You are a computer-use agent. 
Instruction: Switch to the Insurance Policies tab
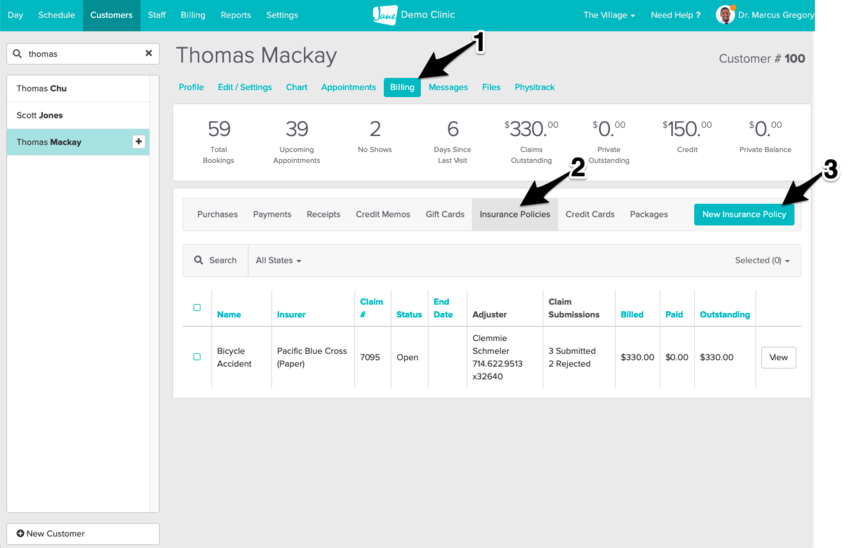tap(514, 214)
